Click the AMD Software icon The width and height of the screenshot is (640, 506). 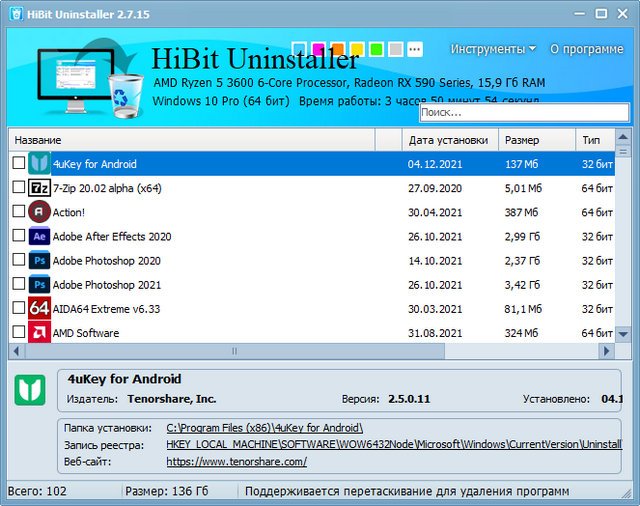click(x=39, y=332)
